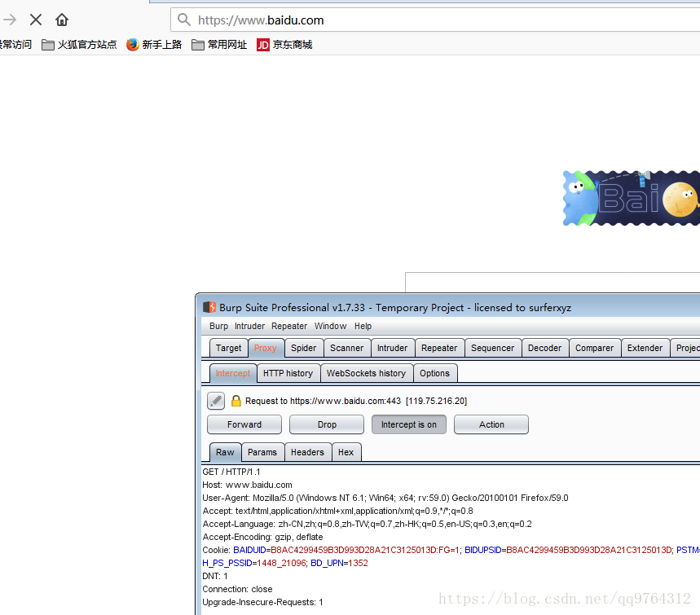
Task: Switch to the Target tab
Action: point(228,348)
